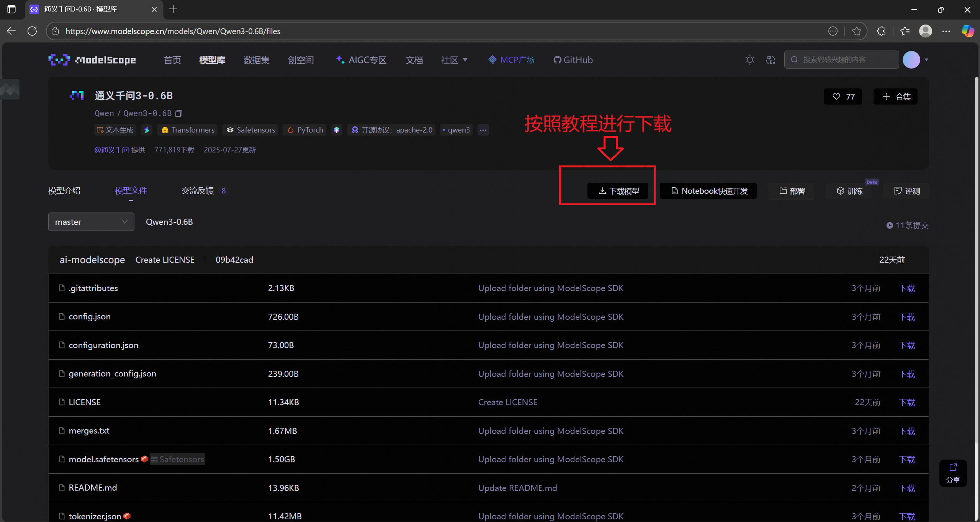Image resolution: width=980 pixels, height=522 pixels.
Task: Click the 分享 share button
Action: point(953,473)
